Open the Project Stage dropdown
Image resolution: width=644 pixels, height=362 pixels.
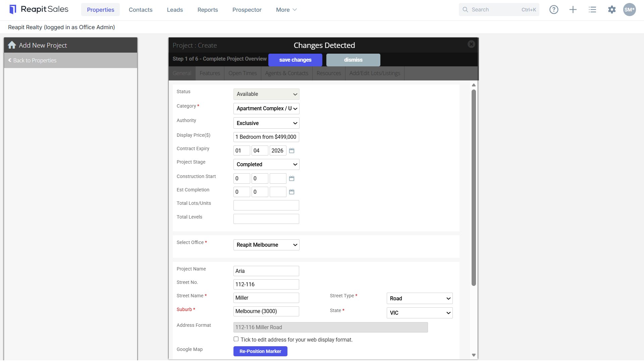tap(266, 165)
